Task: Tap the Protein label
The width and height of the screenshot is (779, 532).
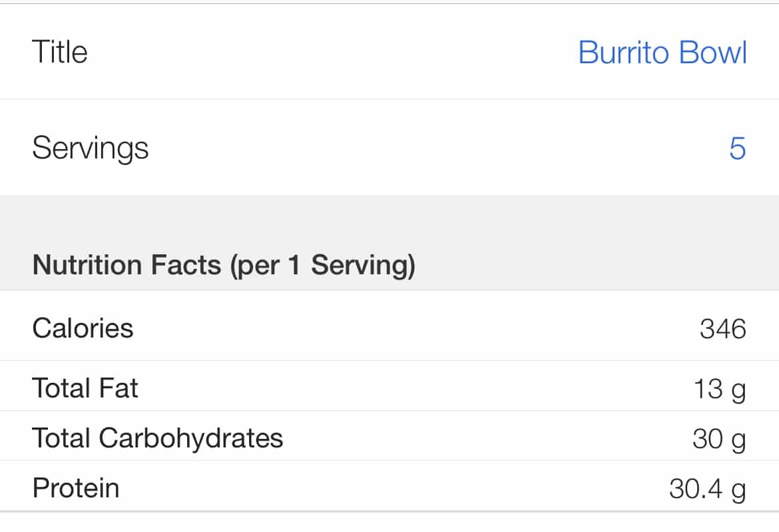Action: (x=76, y=488)
